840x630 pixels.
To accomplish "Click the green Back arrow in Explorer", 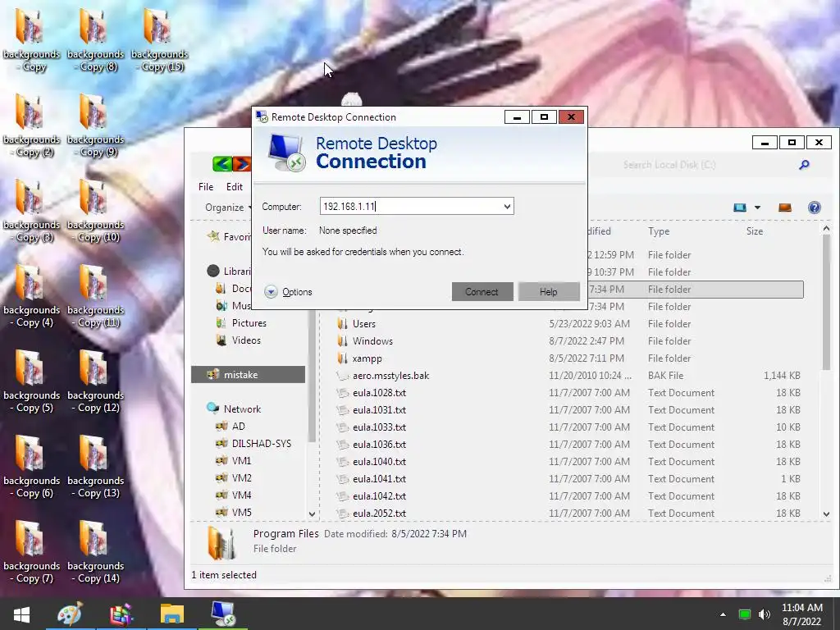I will pyautogui.click(x=222, y=164).
